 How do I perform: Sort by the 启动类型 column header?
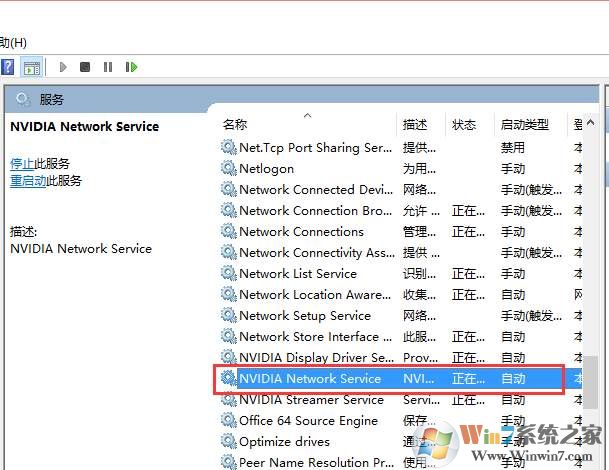point(525,124)
